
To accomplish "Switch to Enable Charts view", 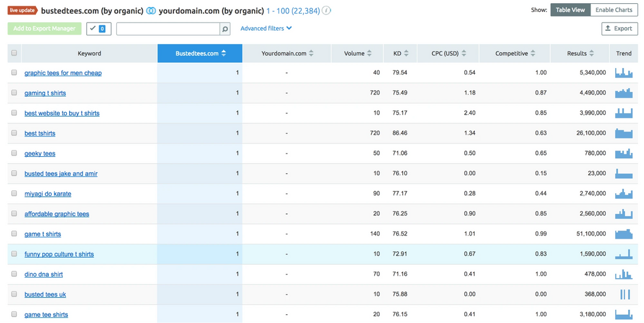I will 614,10.
